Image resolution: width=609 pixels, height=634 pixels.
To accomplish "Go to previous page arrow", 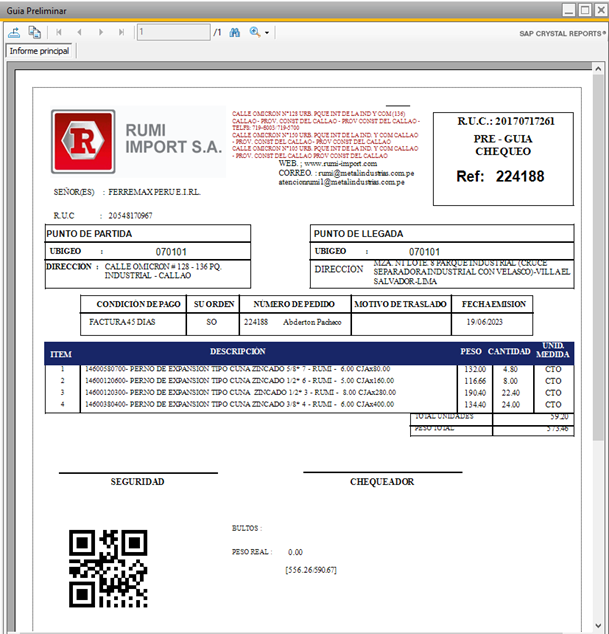I will (80, 32).
